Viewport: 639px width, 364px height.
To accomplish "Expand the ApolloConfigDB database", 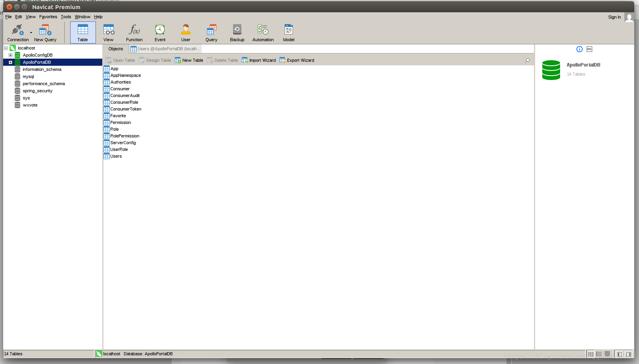I will [11, 55].
